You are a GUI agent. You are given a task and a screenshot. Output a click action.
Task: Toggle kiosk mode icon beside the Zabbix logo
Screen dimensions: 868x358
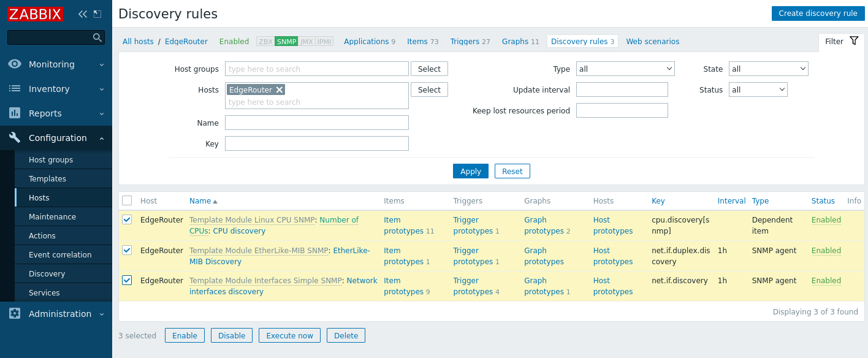pos(97,13)
